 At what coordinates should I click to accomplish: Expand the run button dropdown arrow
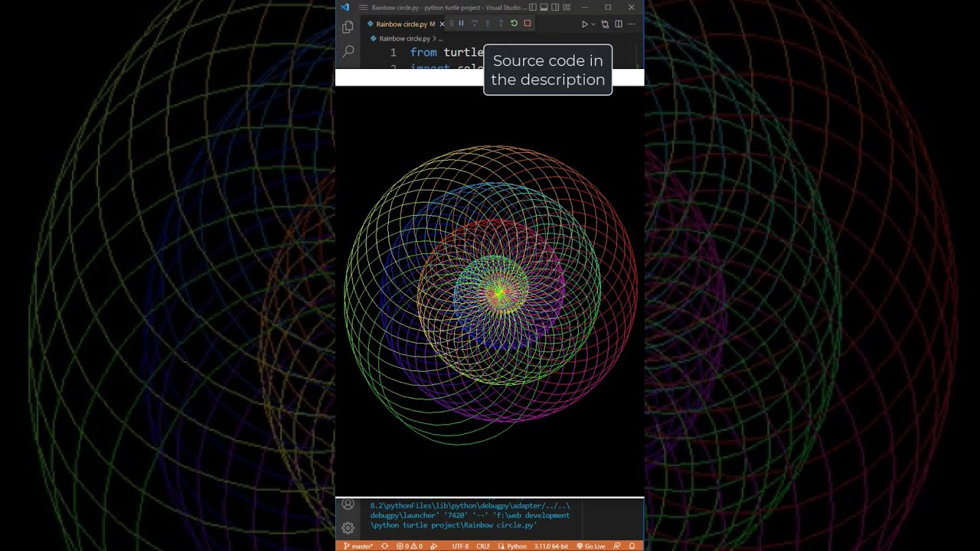[x=593, y=24]
